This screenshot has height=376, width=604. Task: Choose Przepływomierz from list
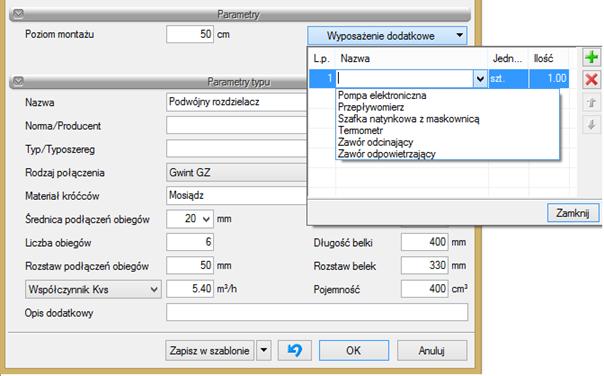pos(371,107)
